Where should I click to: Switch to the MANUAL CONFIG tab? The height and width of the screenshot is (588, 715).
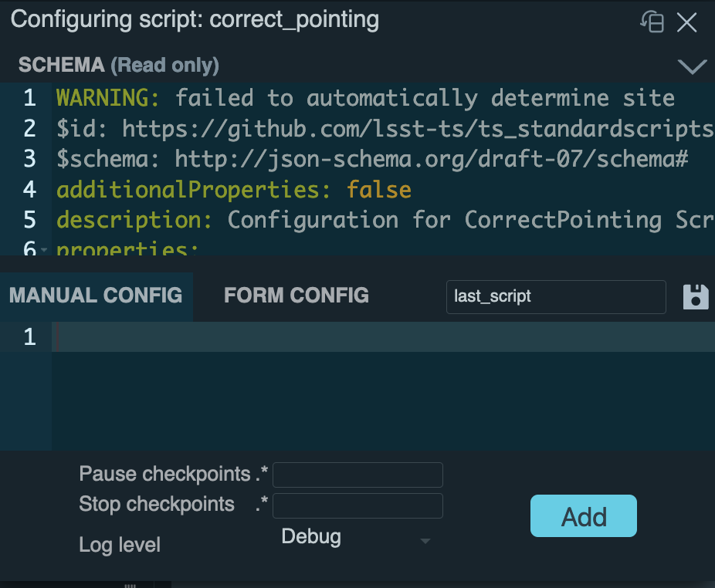[x=96, y=296]
